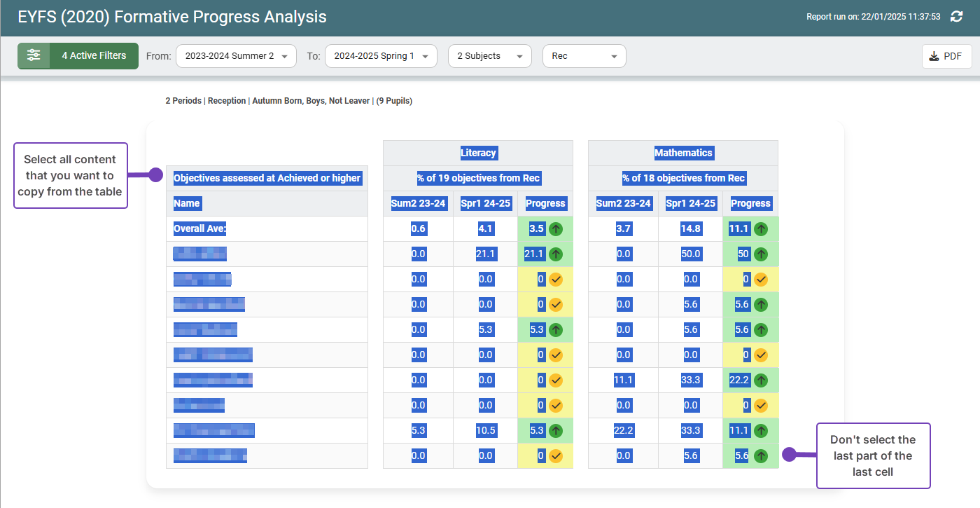Expand the 2 Subjects dropdown
The width and height of the screenshot is (980, 508).
489,56
